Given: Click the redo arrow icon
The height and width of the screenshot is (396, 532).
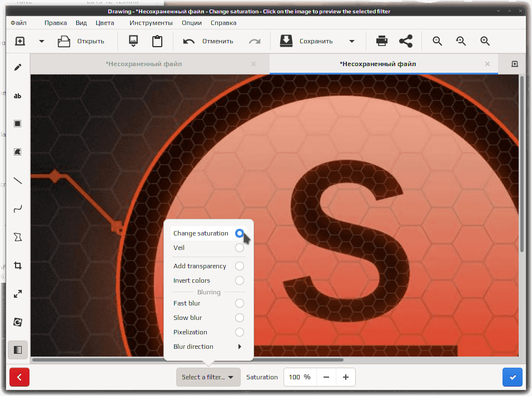Looking at the screenshot, I should pos(255,41).
